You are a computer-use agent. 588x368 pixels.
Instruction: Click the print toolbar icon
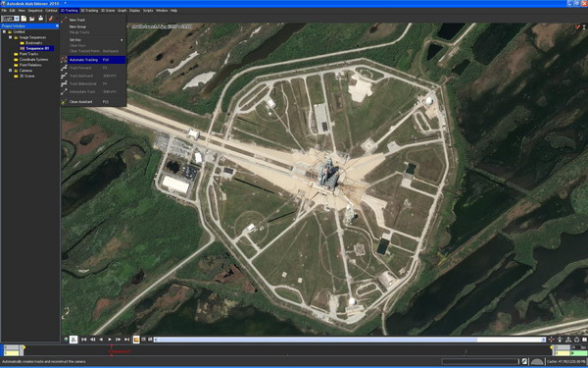coord(41,19)
